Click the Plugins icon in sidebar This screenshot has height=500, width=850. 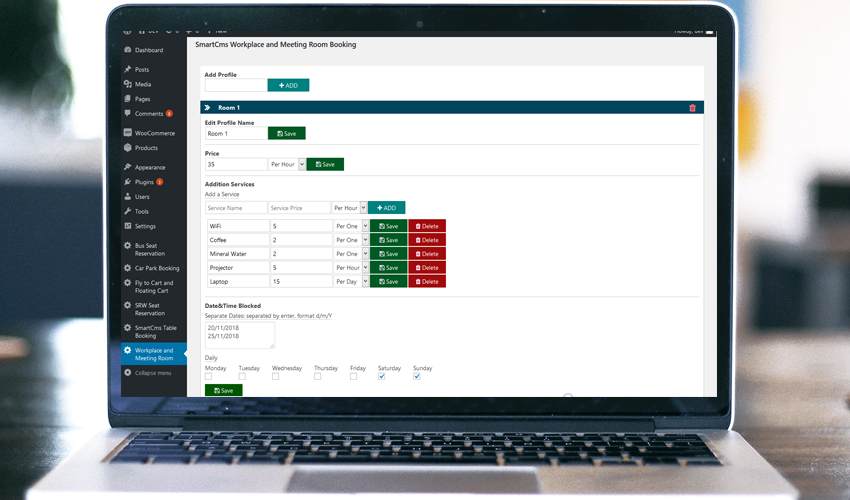pos(127,182)
